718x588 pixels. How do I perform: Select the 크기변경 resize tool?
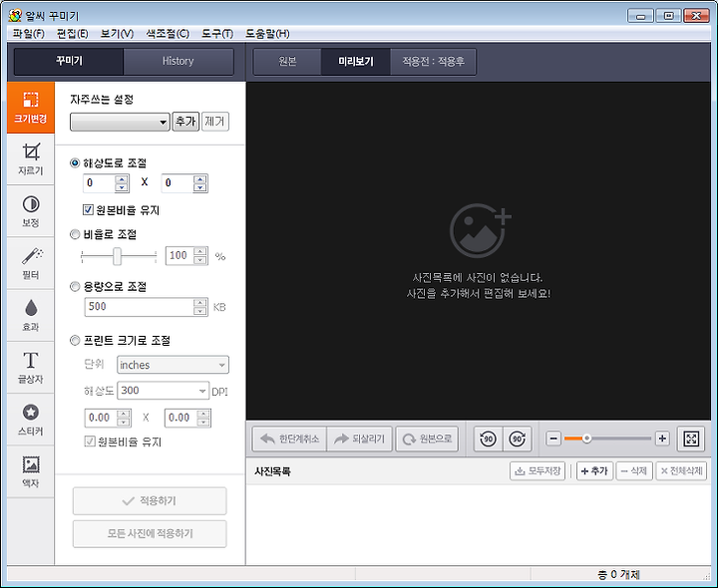[31, 108]
